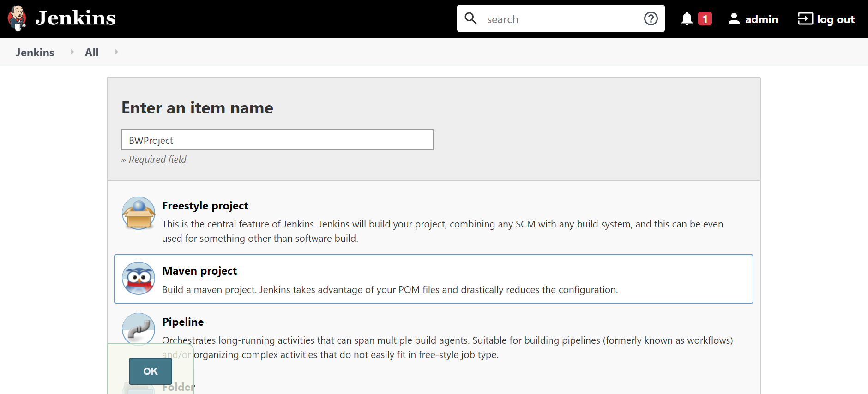868x394 pixels.
Task: Click the Jenkins butler logo icon
Action: pyautogui.click(x=17, y=18)
